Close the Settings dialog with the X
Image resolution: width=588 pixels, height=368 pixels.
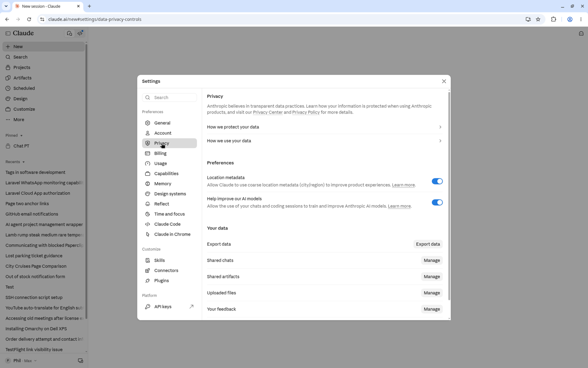pos(444,81)
